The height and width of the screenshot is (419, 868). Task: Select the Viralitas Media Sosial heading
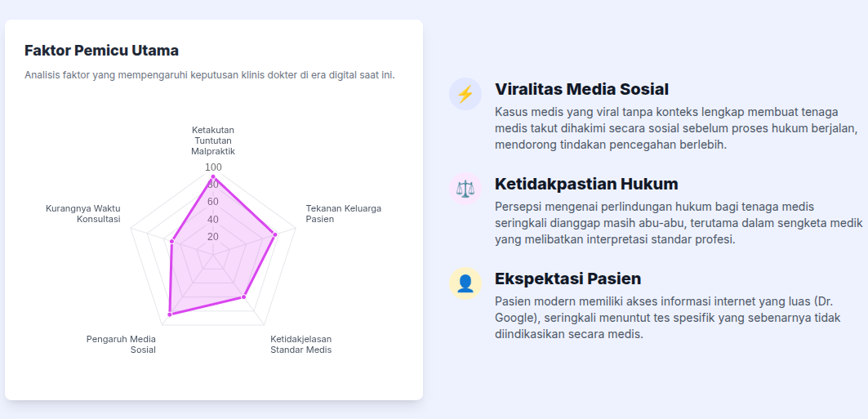coord(581,89)
